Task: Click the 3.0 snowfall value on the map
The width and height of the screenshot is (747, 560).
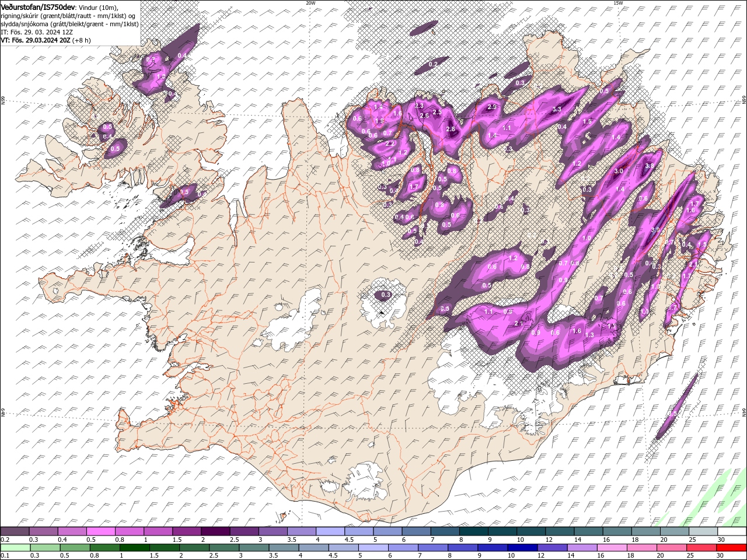Action: 619,171
